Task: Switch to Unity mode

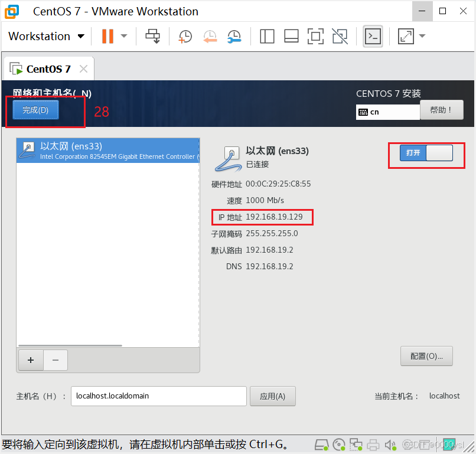Action: tap(340, 37)
